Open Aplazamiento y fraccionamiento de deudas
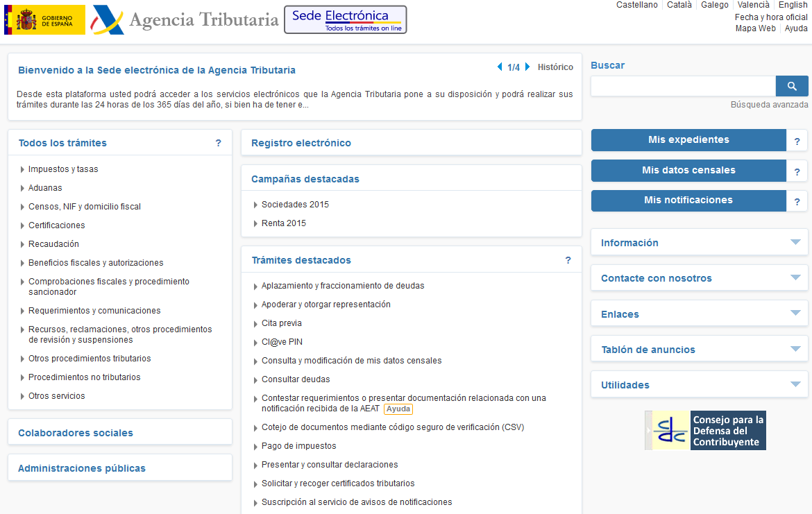 343,286
